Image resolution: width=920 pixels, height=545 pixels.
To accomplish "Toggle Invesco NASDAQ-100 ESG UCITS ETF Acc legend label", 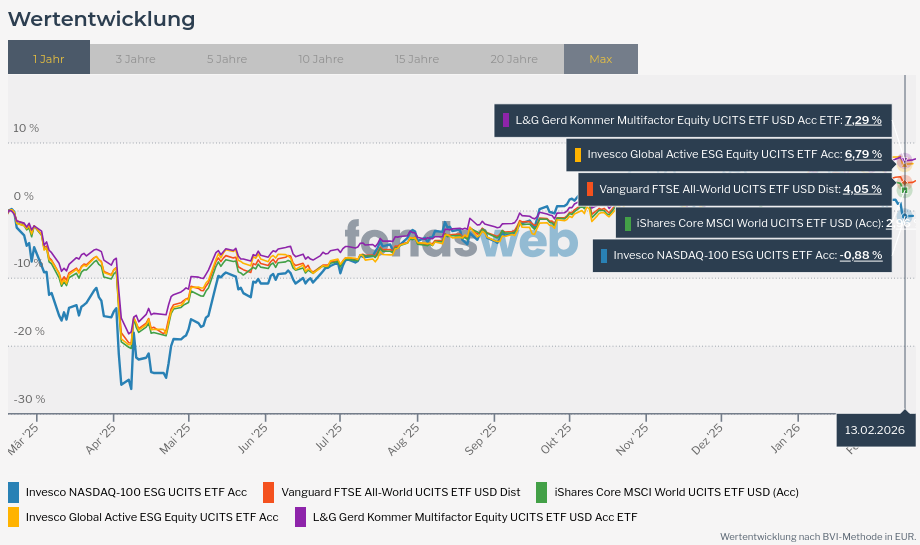I will 136,492.
